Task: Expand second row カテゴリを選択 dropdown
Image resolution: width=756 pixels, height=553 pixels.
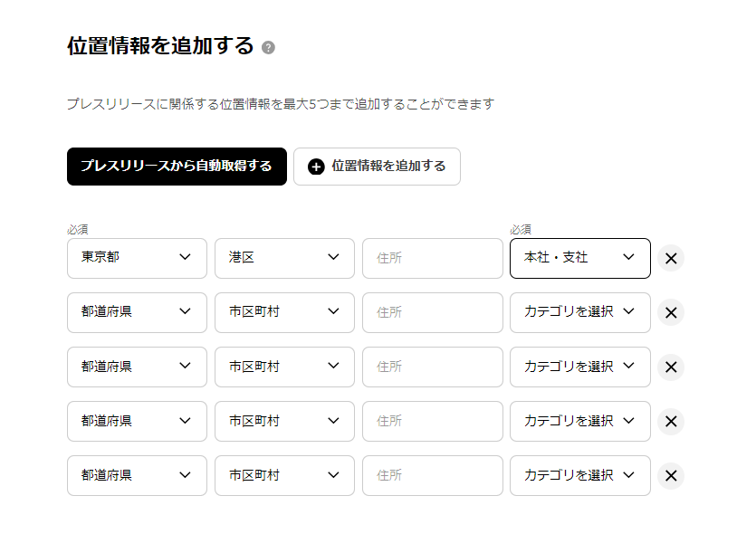Action: pyautogui.click(x=579, y=312)
